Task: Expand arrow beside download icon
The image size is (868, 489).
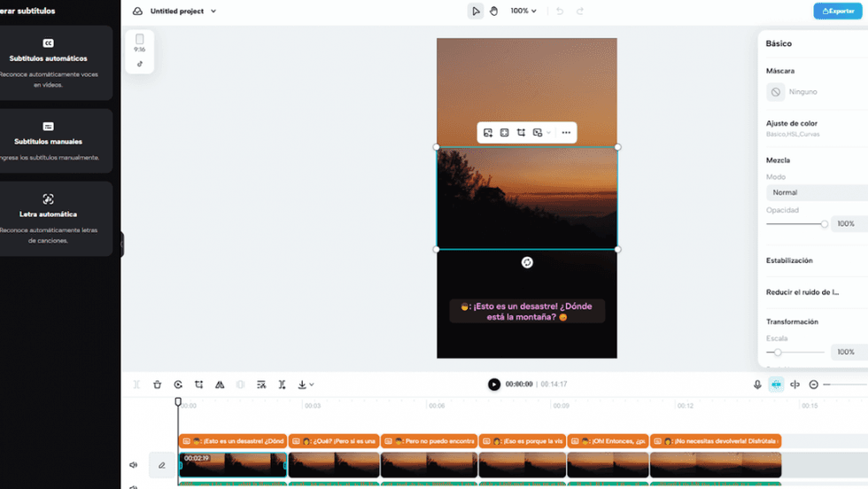Action: 312,384
